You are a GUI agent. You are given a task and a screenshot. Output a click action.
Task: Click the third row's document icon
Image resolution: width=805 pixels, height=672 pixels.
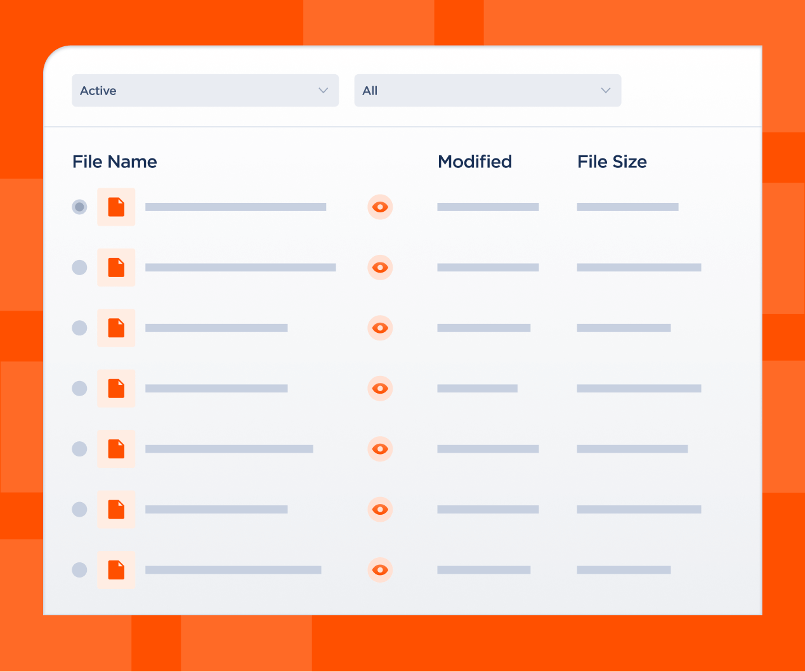(x=116, y=328)
